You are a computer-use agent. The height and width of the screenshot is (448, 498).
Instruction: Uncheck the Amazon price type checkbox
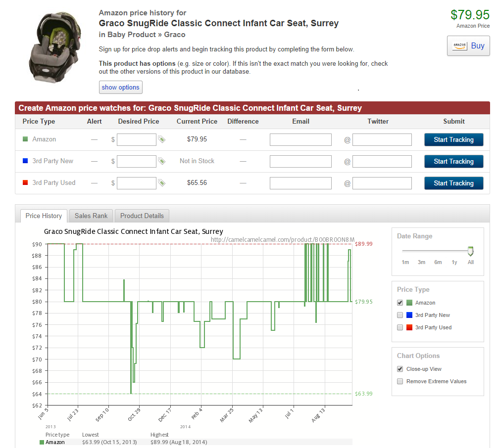coord(400,303)
